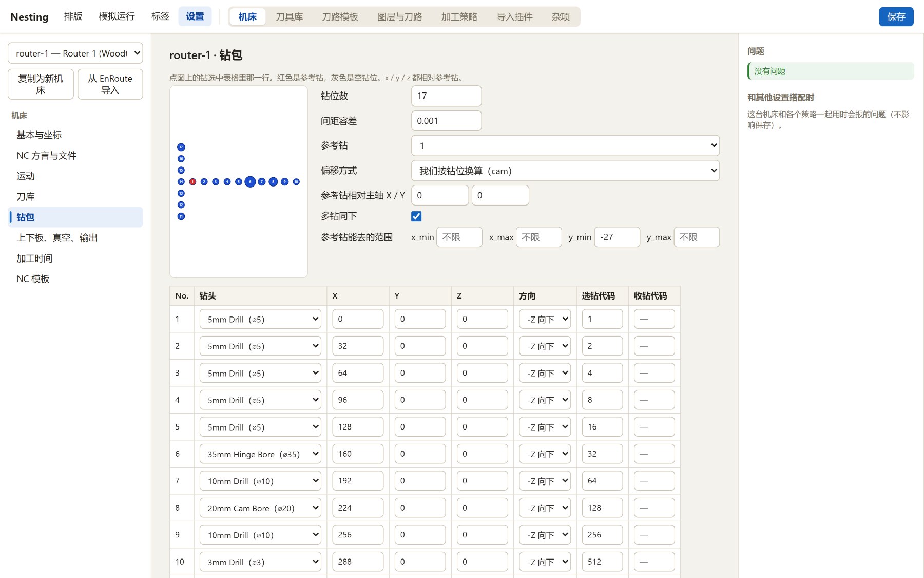Screen dimensions: 924x578
Task: Pick drill dot 8 in the diagram
Action: [x=273, y=182]
